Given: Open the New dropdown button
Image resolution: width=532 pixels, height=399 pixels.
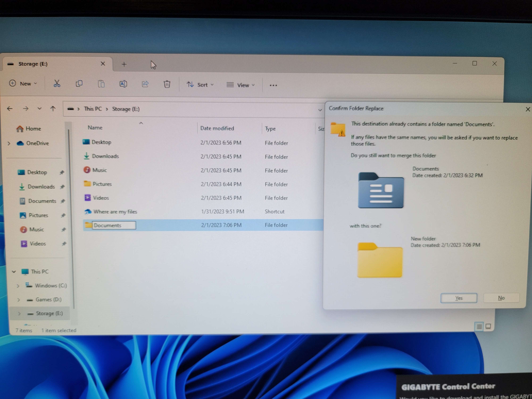Looking at the screenshot, I should (23, 83).
